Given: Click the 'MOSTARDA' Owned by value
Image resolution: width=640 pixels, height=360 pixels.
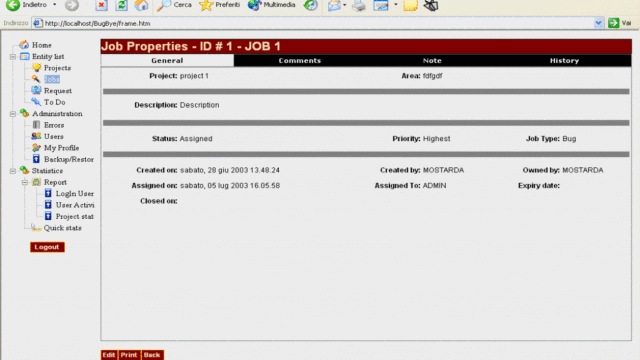Looking at the screenshot, I should coord(582,170).
